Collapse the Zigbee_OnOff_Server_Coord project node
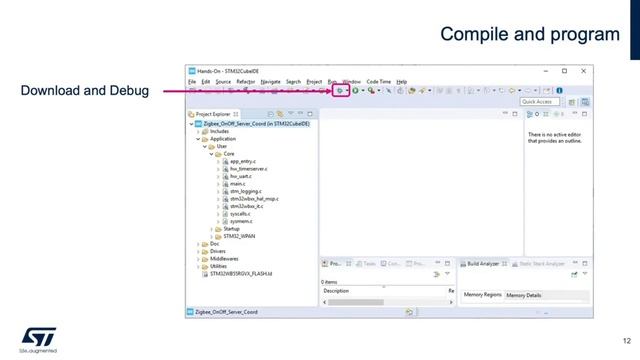Image resolution: width=640 pixels, height=360 pixels. point(191,124)
